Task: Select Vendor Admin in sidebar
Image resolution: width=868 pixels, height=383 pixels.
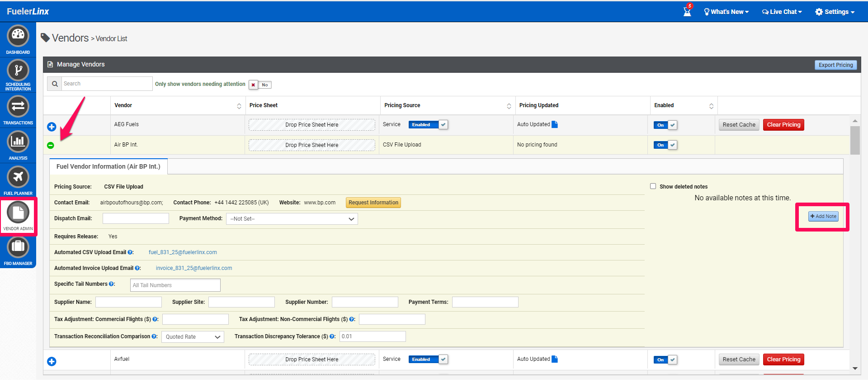Action: 18,212
